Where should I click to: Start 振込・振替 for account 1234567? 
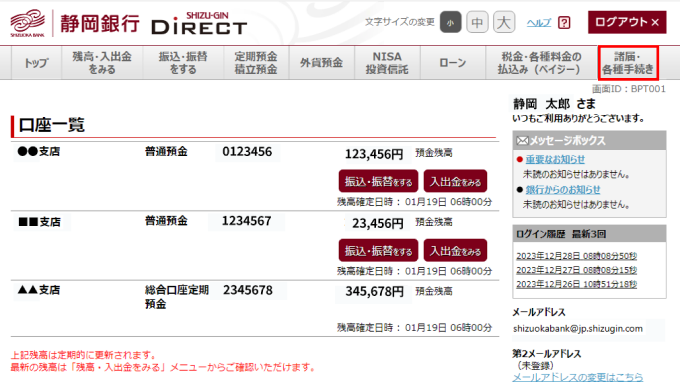tap(378, 251)
